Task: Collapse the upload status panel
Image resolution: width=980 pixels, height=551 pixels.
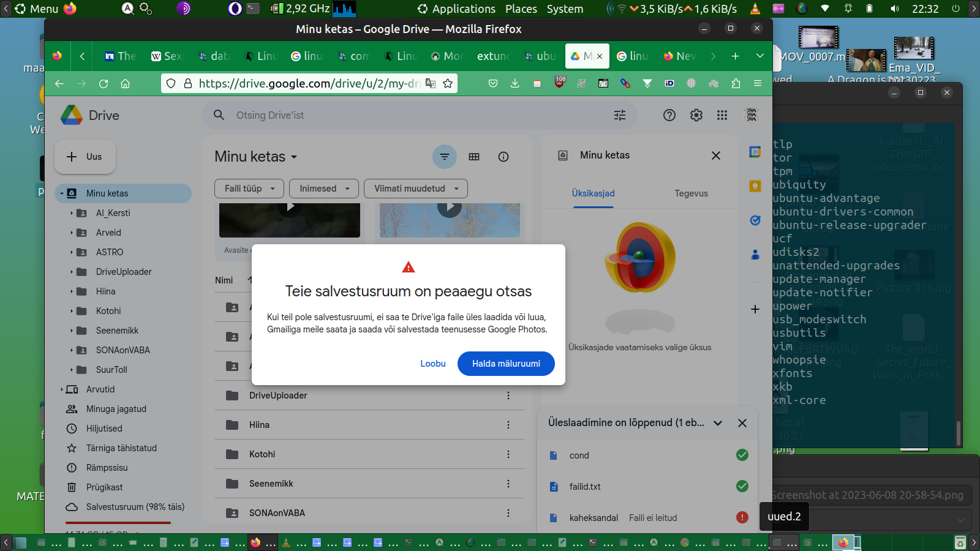Action: (718, 423)
